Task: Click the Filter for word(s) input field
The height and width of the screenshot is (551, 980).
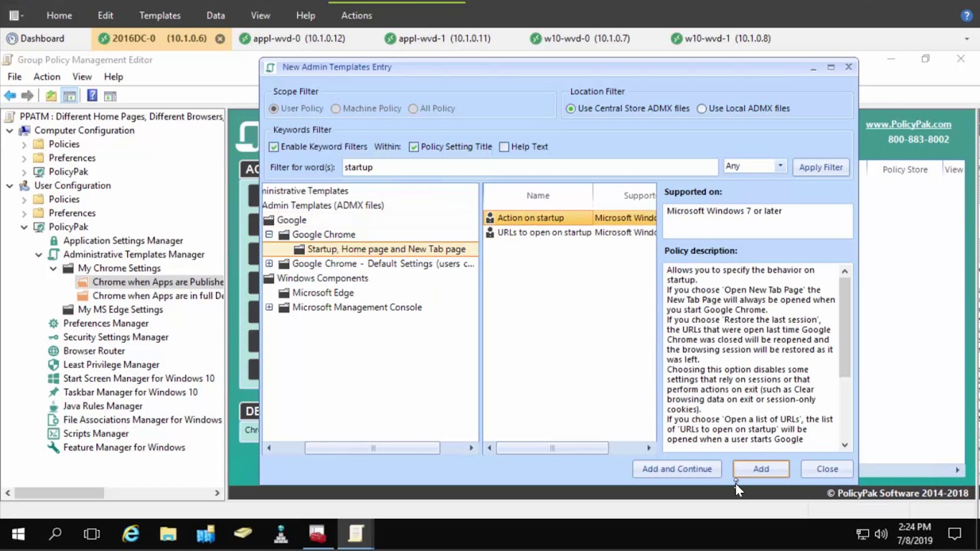Action: point(528,167)
